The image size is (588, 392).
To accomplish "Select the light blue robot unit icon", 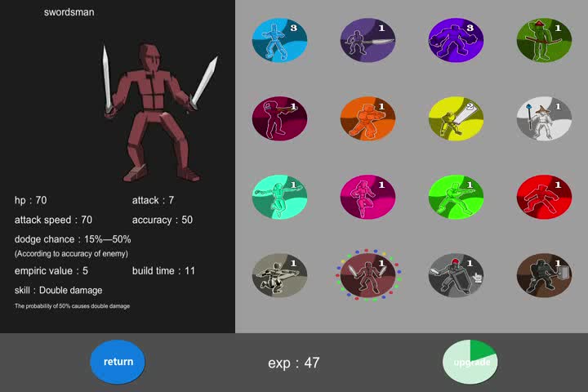I will (279, 40).
